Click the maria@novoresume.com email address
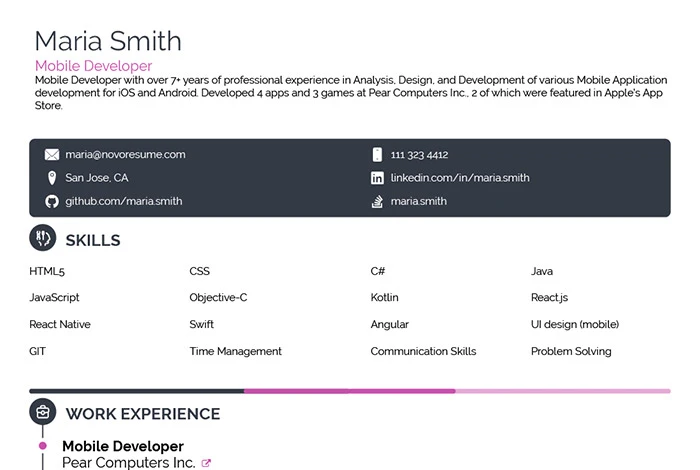This screenshot has height=470, width=700. (125, 155)
